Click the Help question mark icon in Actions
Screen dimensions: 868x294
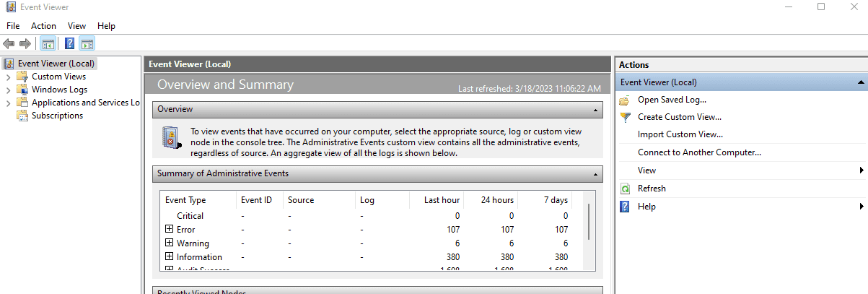625,207
